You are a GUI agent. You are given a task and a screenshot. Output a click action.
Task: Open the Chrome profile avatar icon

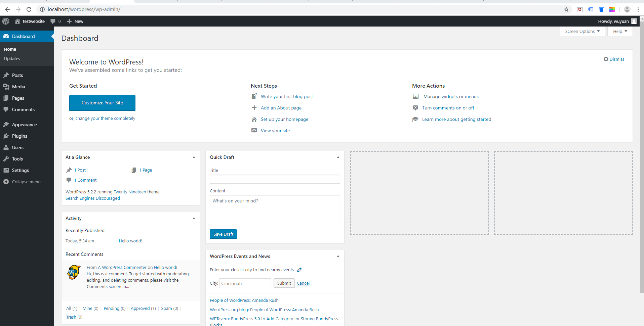(627, 9)
